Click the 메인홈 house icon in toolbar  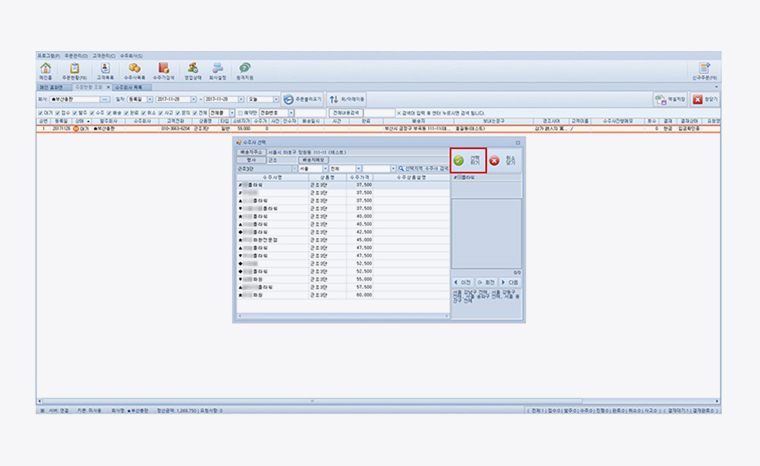45,70
